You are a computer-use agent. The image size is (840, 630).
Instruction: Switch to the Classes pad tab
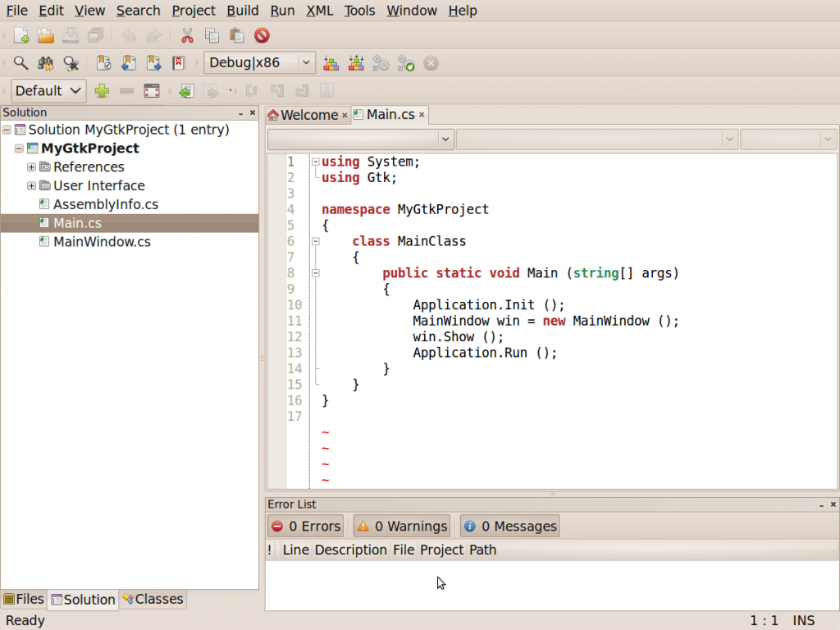tap(153, 599)
